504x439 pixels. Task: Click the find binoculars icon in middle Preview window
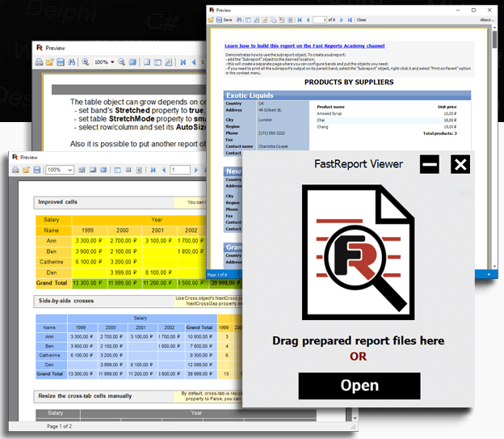click(x=71, y=62)
